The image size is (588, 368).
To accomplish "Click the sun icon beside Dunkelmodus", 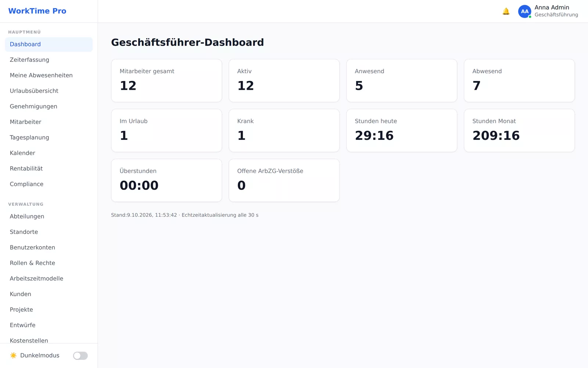I will pos(14,355).
